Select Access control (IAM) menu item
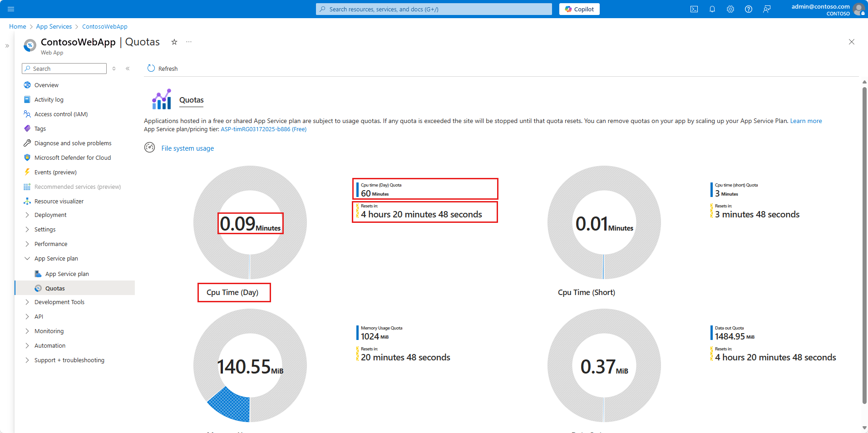 [61, 114]
